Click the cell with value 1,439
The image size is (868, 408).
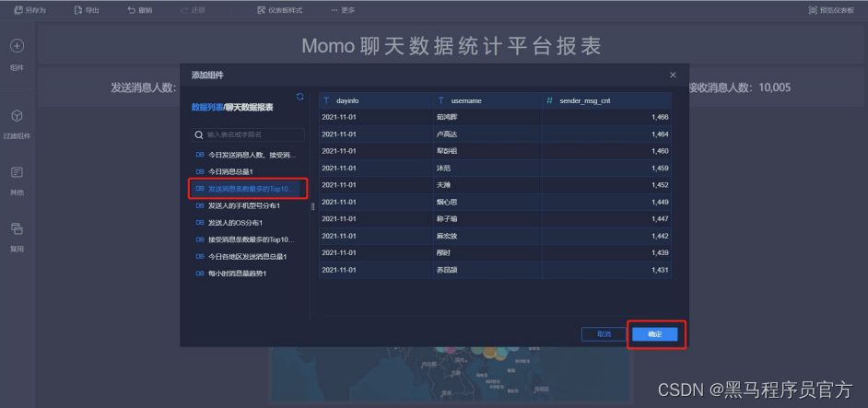[x=606, y=253]
